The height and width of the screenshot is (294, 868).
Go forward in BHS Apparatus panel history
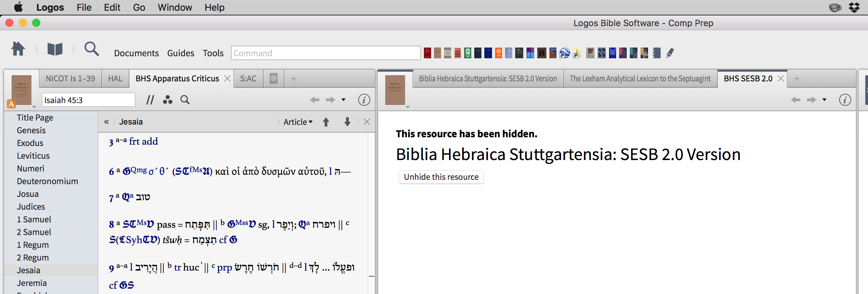331,100
